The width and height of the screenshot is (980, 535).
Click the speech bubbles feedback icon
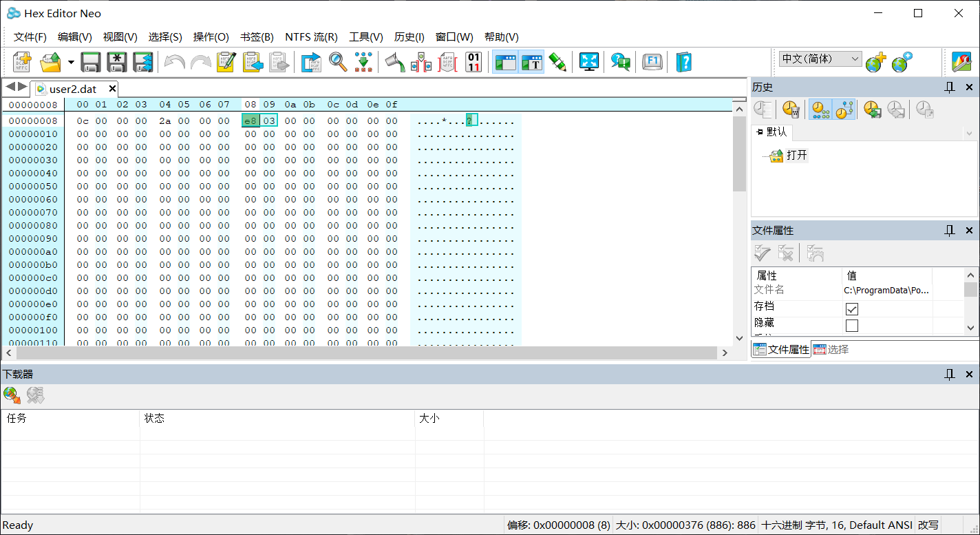[621, 62]
